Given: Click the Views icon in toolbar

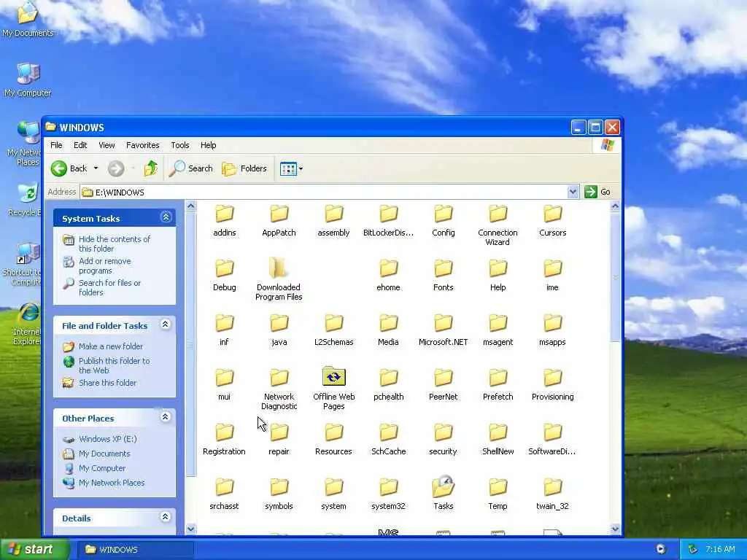Looking at the screenshot, I should click(x=288, y=168).
